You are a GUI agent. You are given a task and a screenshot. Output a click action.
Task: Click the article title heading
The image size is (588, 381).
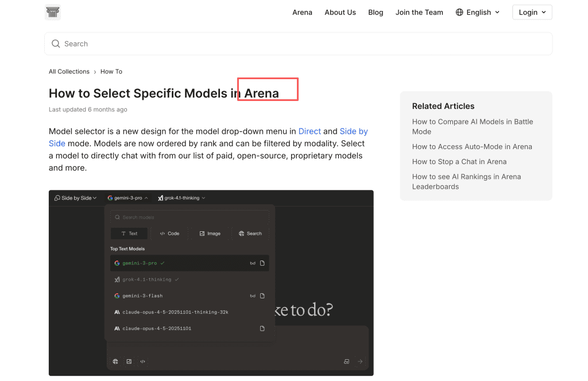164,94
